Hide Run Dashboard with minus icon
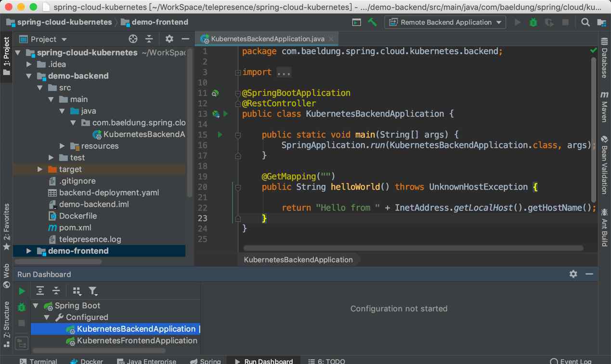This screenshot has height=364, width=611. (589, 274)
